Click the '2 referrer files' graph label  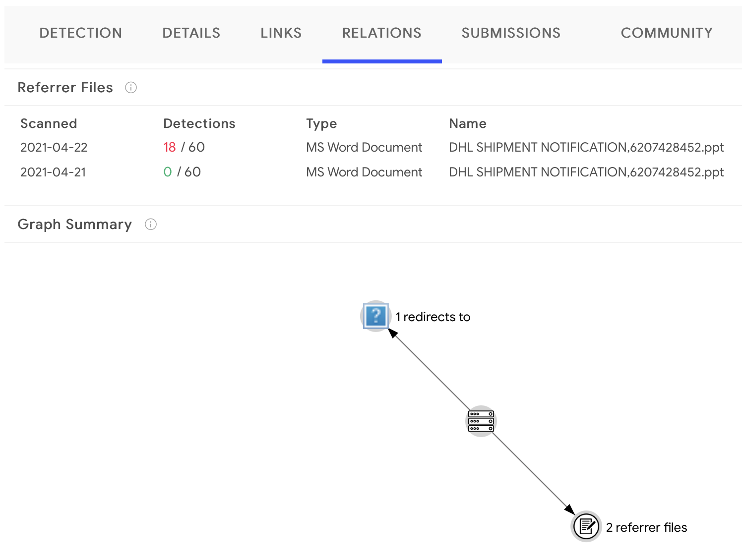[646, 528]
